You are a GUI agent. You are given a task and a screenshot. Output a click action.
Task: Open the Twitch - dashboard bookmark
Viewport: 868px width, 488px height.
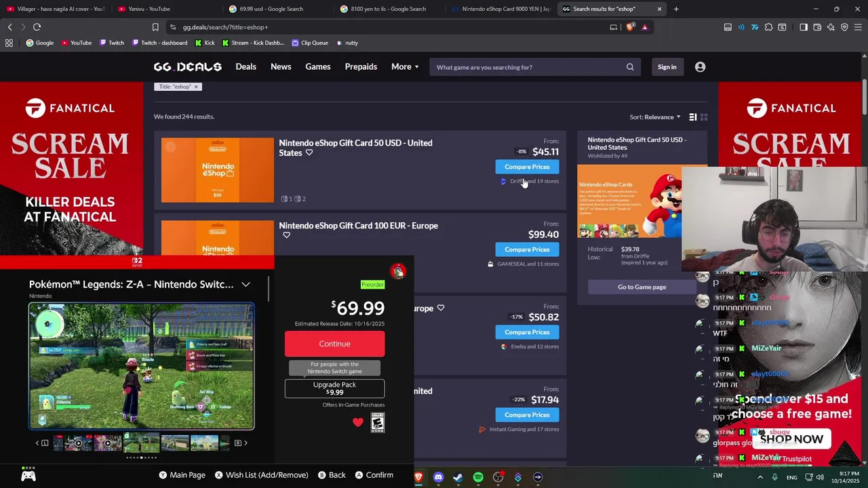(159, 43)
